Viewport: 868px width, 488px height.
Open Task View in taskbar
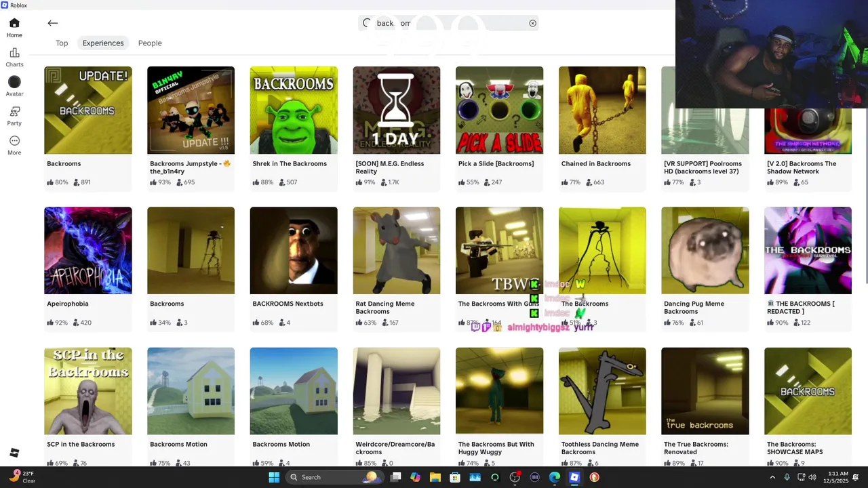point(396,477)
